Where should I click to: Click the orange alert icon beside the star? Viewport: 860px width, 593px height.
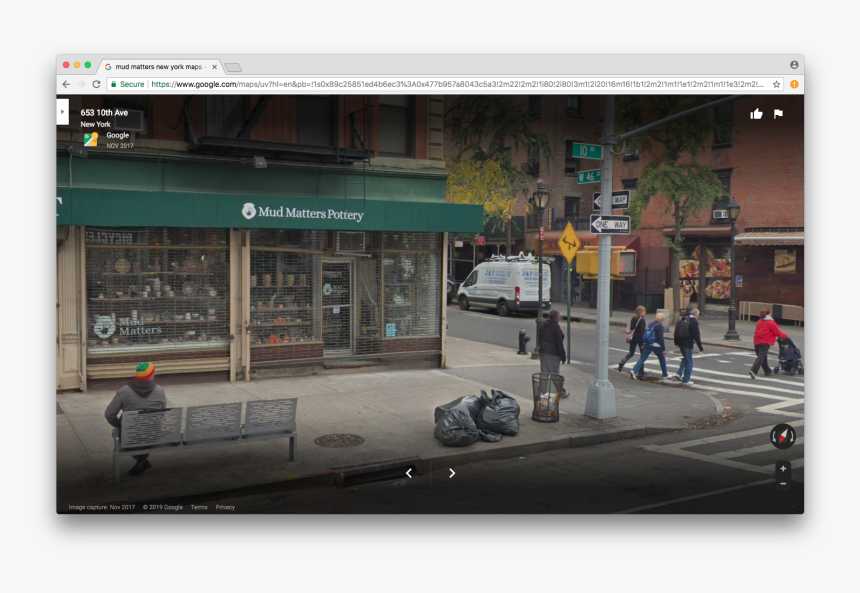(x=794, y=84)
